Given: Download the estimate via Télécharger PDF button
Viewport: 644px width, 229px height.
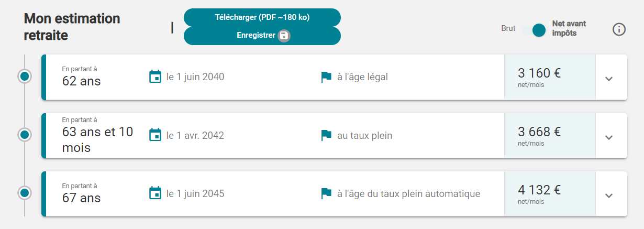Looking at the screenshot, I should (262, 17).
